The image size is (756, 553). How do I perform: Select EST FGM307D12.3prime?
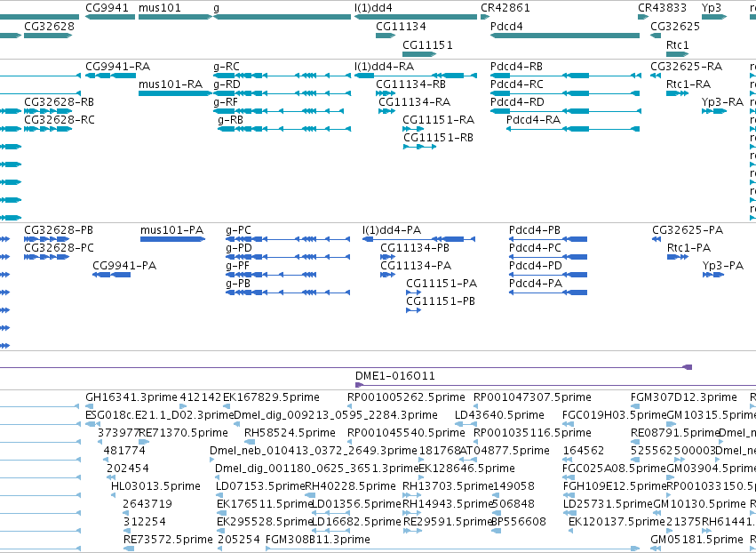(684, 397)
